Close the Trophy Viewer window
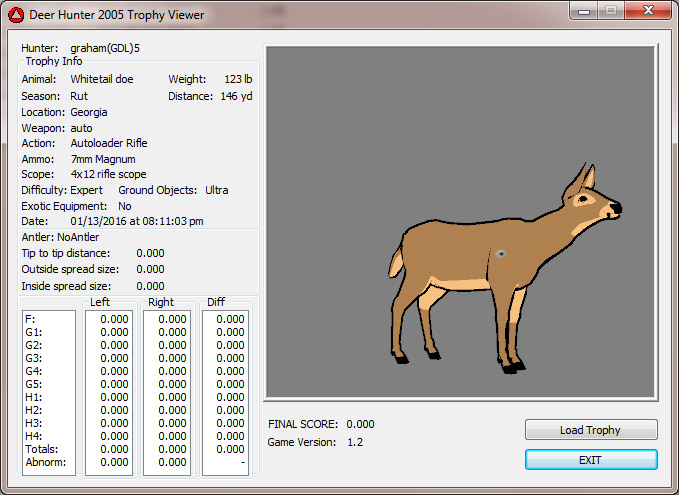This screenshot has width=679, height=495. coord(647,9)
